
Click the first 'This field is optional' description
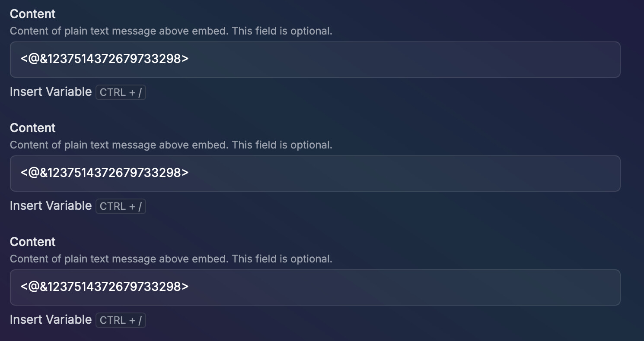(x=282, y=31)
